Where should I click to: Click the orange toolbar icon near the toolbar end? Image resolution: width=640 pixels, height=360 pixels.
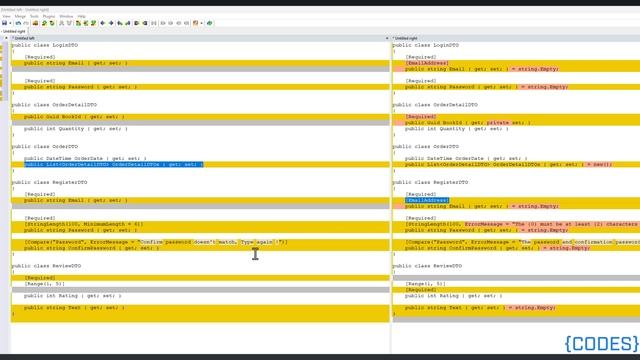tap(196, 23)
